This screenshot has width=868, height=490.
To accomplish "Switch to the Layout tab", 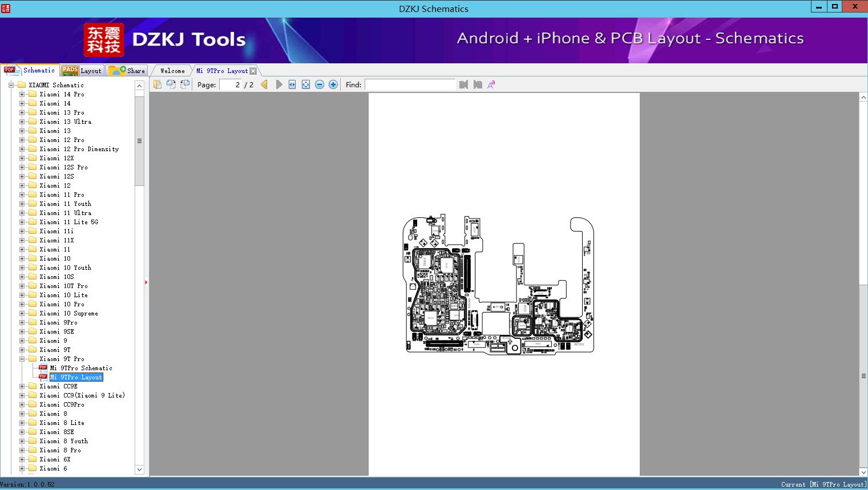I will [82, 71].
